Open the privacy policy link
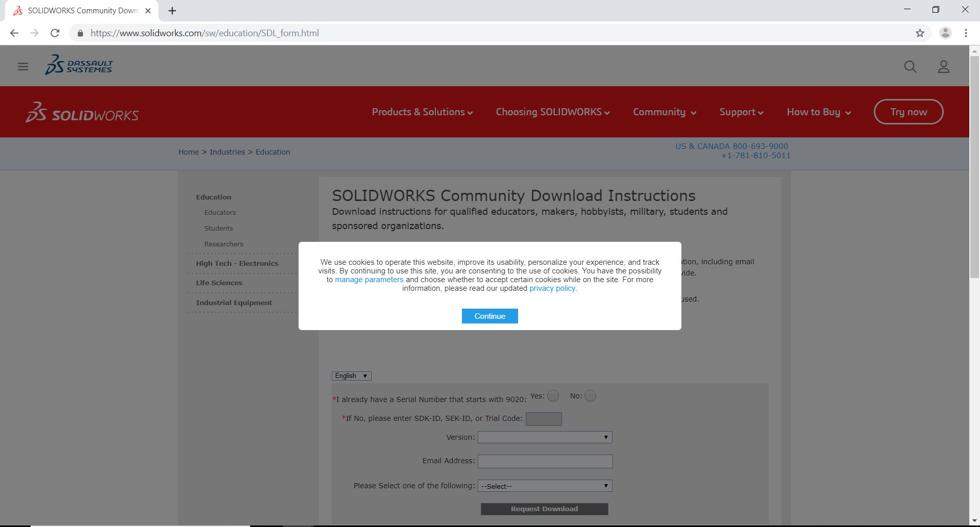The width and height of the screenshot is (980, 527). [552, 288]
